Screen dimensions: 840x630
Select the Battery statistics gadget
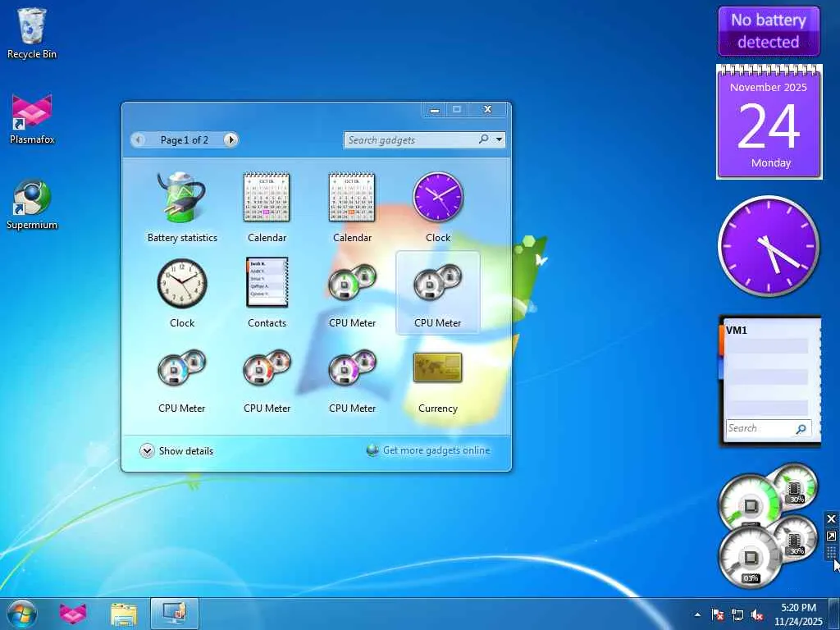181,208
